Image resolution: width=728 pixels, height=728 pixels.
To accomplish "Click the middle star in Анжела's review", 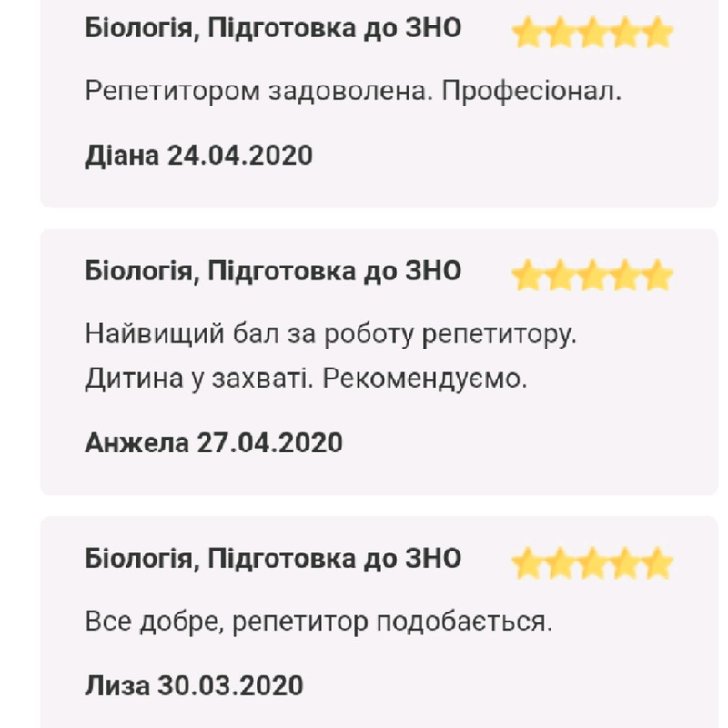I will tap(592, 275).
